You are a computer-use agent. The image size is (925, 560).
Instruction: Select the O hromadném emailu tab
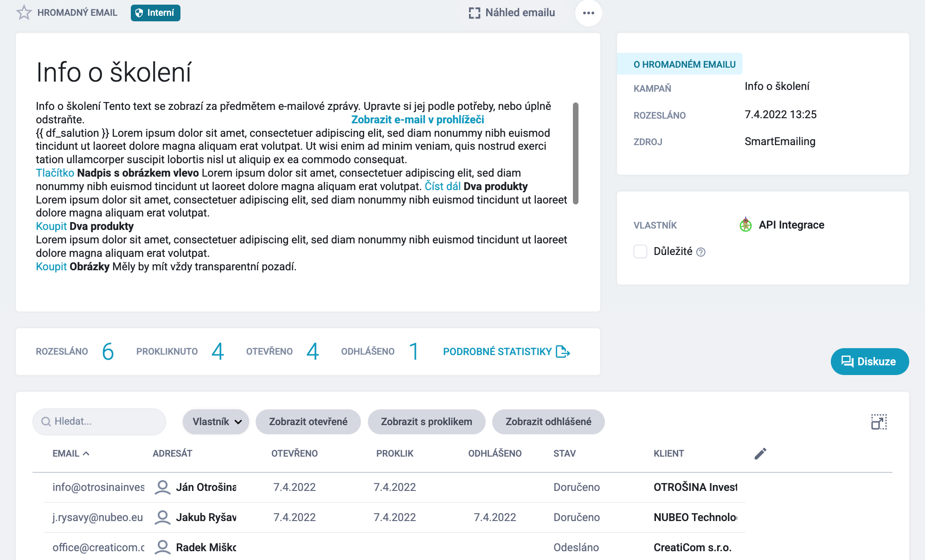(680, 64)
